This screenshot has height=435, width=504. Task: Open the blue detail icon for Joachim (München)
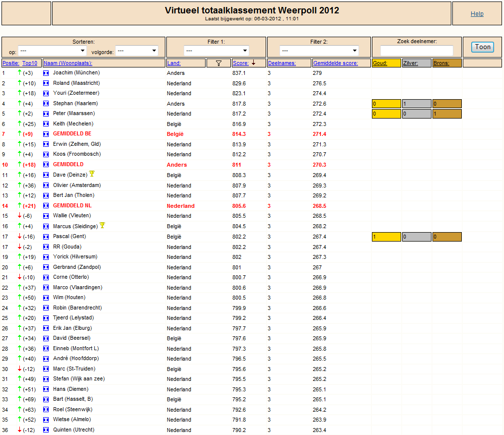tap(46, 73)
